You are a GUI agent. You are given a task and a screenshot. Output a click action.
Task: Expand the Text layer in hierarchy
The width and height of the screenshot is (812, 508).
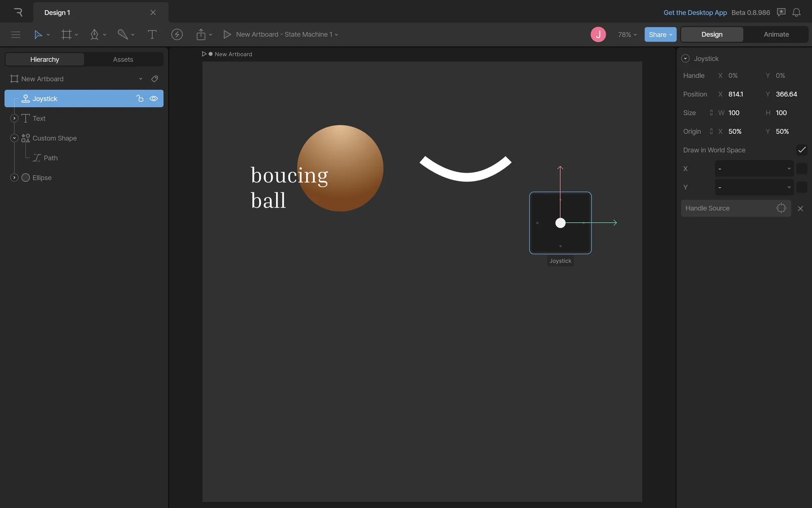point(14,119)
